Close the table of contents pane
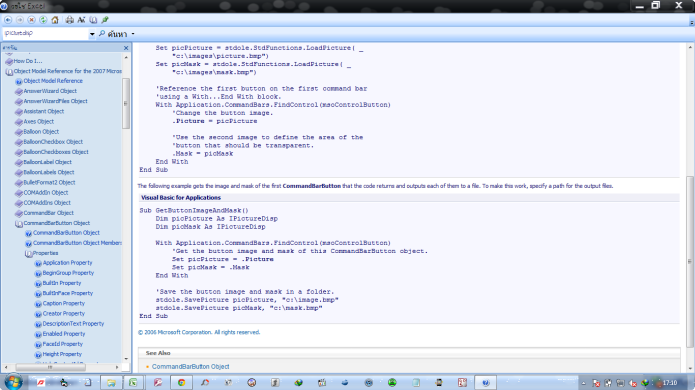Image resolution: width=695 pixels, height=390 pixels. pos(126,48)
